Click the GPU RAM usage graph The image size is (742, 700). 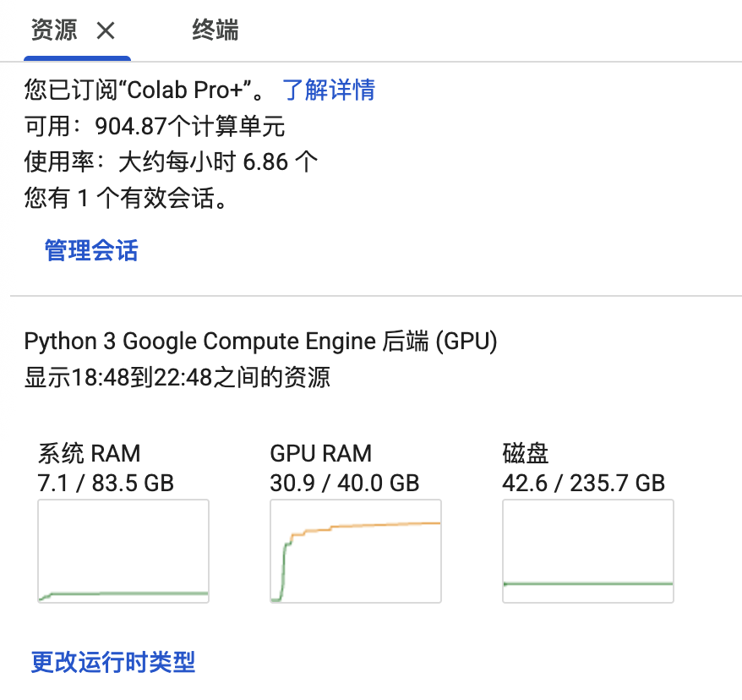pos(356,551)
